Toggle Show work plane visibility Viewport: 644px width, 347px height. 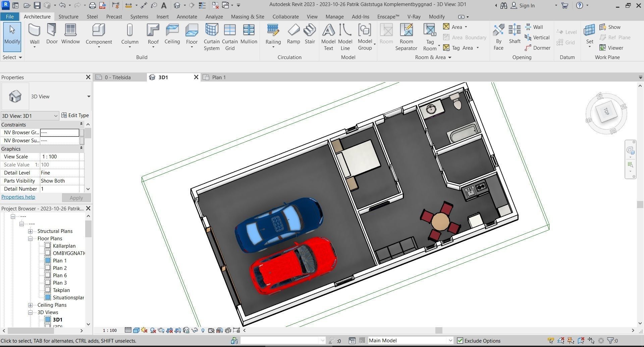click(x=610, y=27)
